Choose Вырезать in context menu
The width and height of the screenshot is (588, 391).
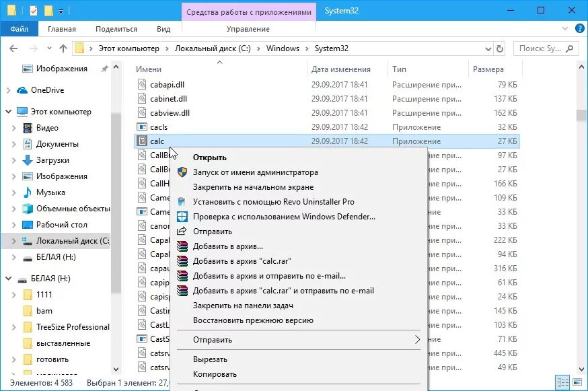tap(210, 359)
